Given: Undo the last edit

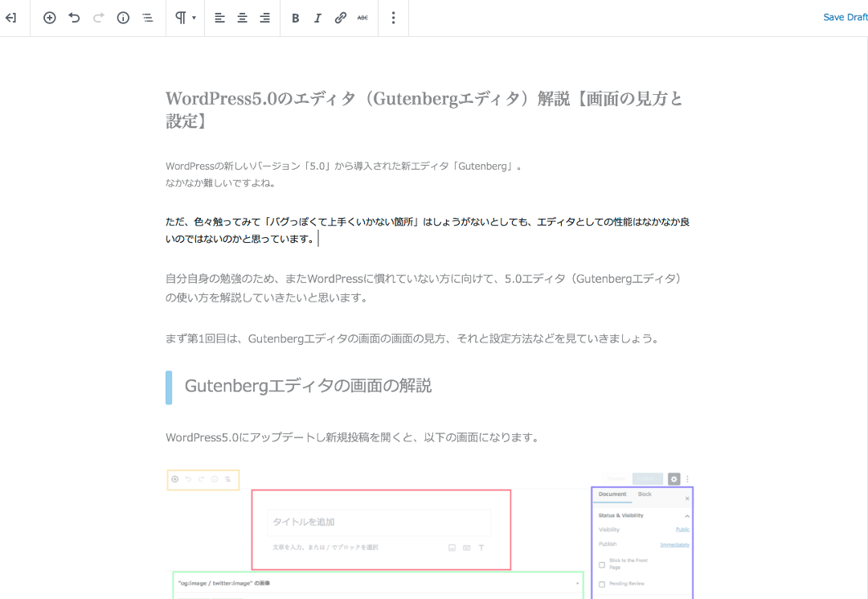Looking at the screenshot, I should tap(74, 18).
